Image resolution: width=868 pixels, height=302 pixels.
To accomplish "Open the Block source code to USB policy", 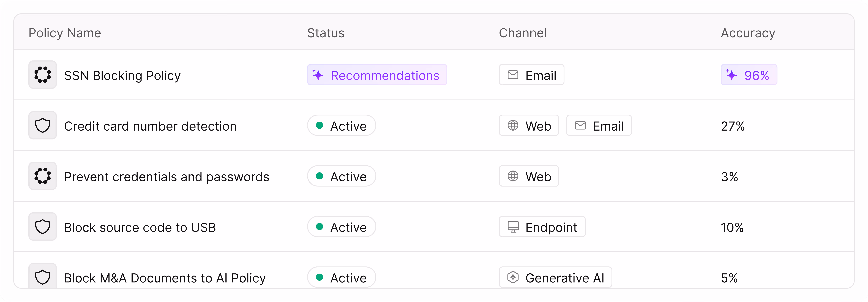I will coord(140,227).
